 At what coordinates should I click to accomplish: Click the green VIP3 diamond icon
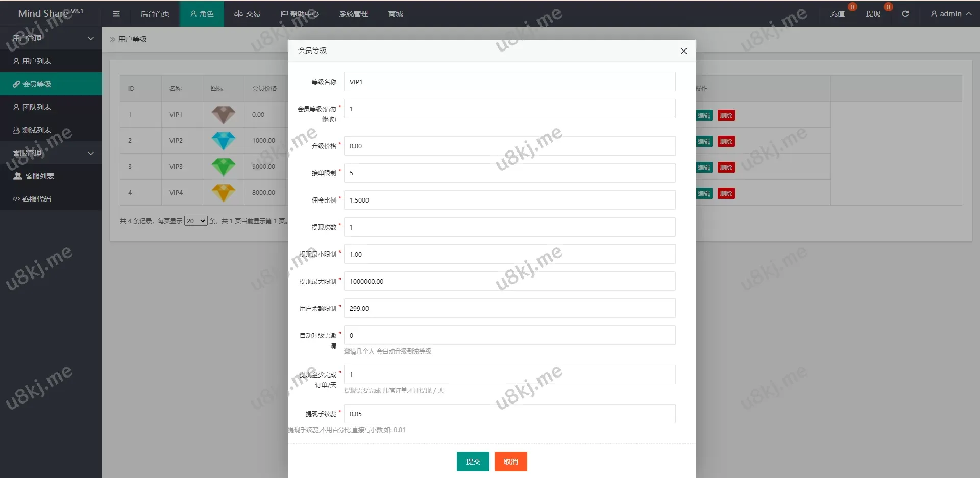224,167
